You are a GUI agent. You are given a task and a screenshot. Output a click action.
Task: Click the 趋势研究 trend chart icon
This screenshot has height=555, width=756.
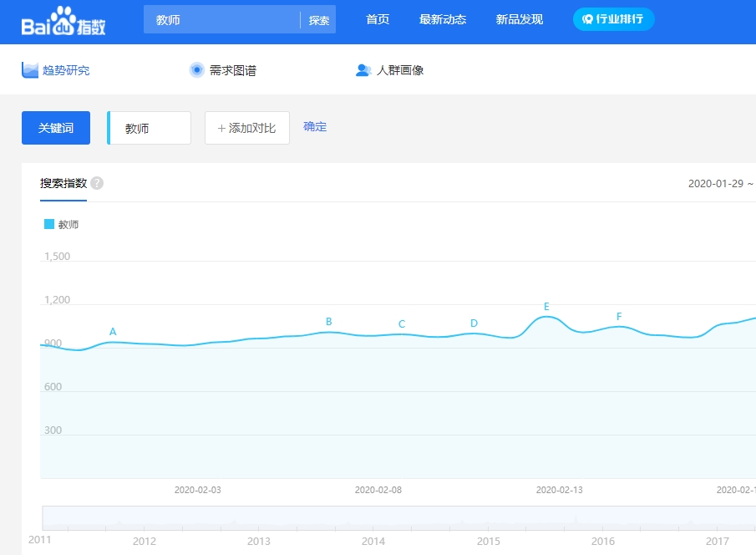30,70
